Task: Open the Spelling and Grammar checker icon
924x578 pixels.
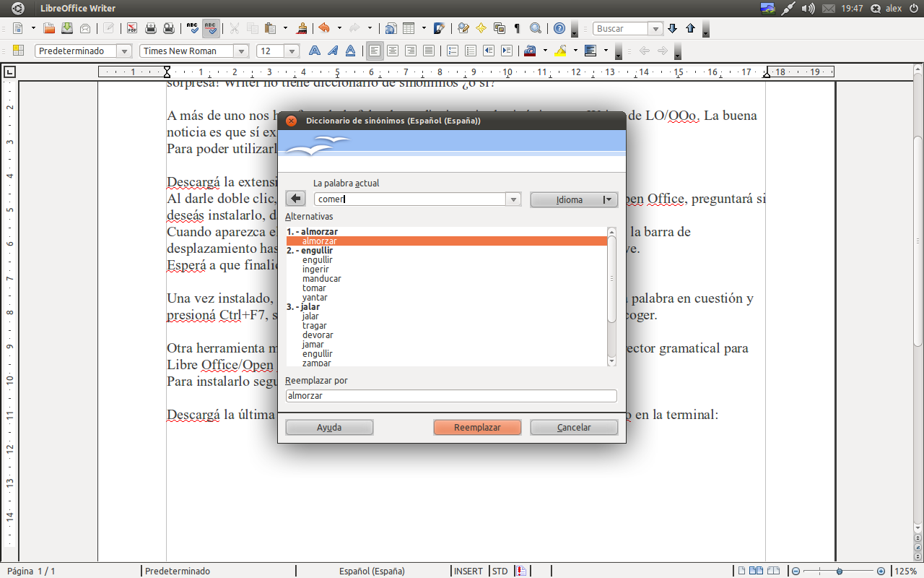Action: 191,28
